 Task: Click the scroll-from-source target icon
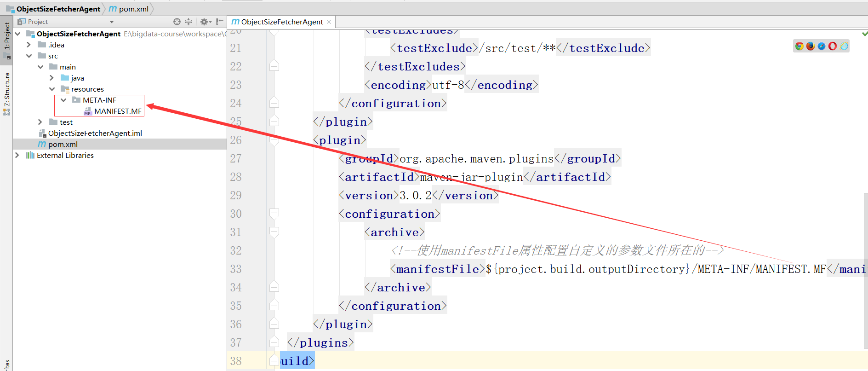click(x=177, y=22)
